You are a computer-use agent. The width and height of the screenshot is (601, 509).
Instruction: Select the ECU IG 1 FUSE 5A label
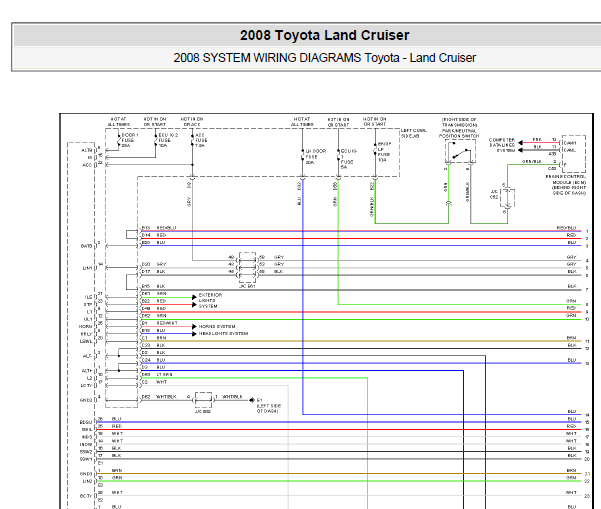[x=348, y=159]
